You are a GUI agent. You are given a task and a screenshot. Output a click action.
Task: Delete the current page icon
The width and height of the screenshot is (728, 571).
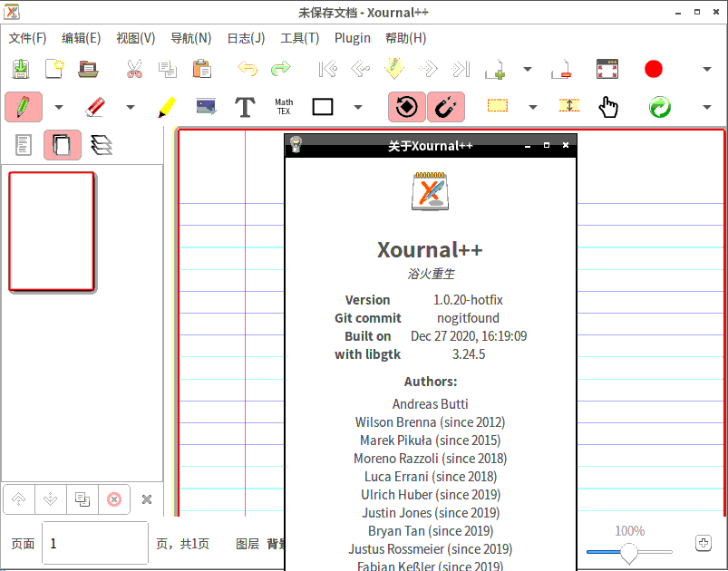click(x=561, y=69)
